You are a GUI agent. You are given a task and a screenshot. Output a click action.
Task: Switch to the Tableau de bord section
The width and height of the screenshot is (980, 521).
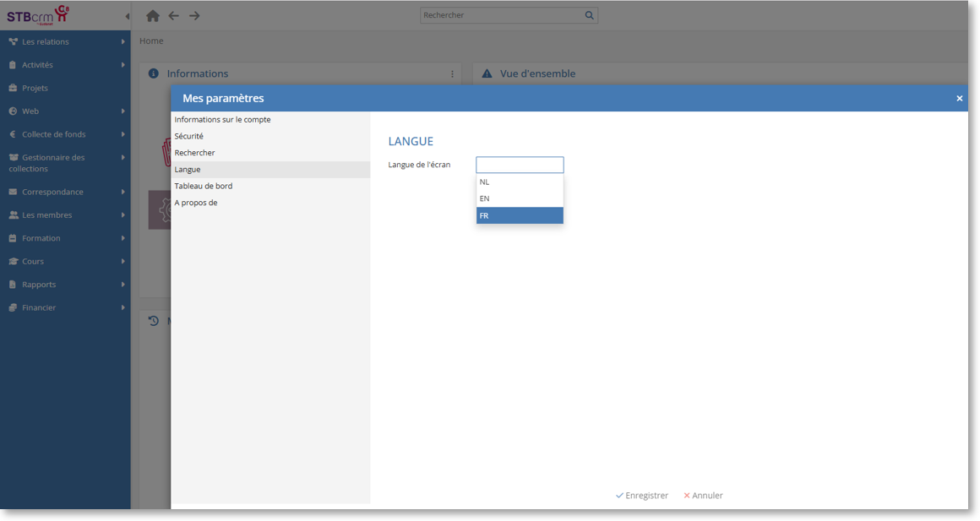[x=204, y=186]
